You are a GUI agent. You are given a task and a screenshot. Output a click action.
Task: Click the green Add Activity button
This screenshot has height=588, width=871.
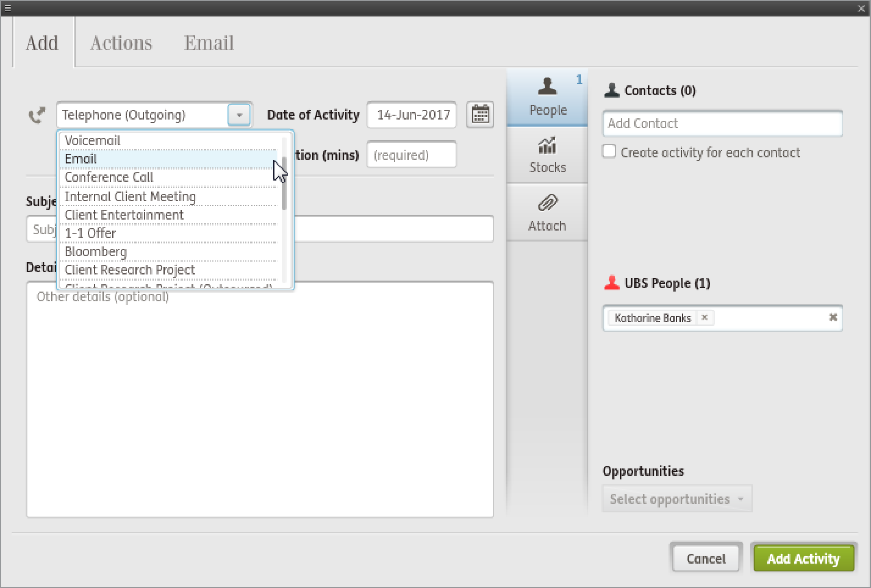[803, 558]
